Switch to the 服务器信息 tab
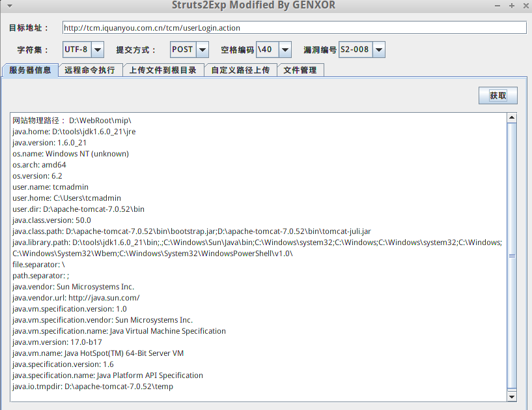This screenshot has height=410, width=532. [x=30, y=70]
